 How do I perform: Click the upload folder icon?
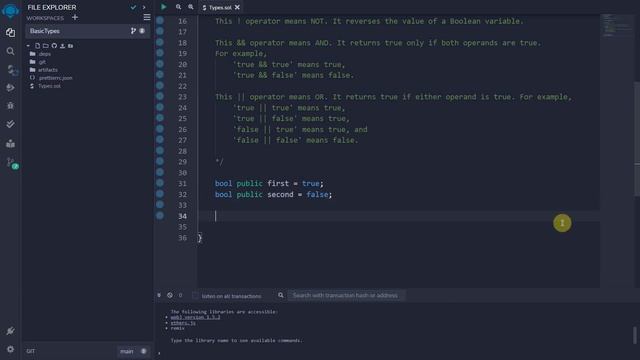71,46
